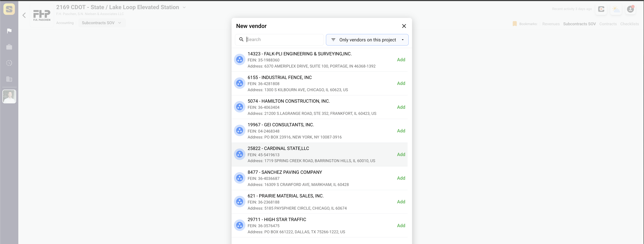The width and height of the screenshot is (644, 244).
Task: Click the Accounting breadcrumb
Action: [65, 23]
